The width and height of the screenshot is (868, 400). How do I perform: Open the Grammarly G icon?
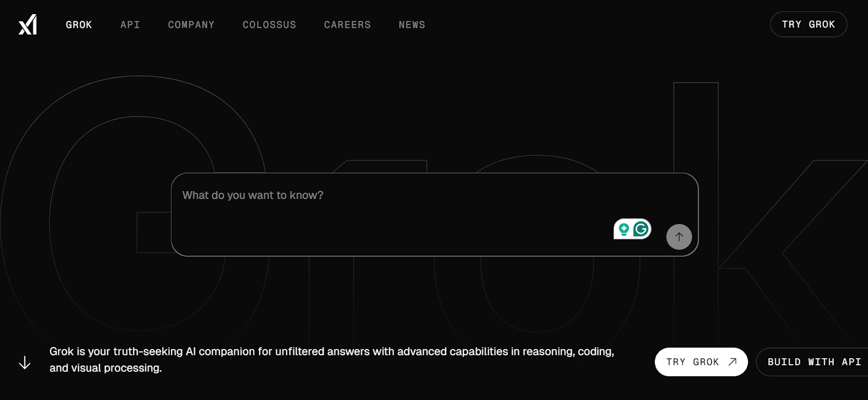click(x=641, y=229)
